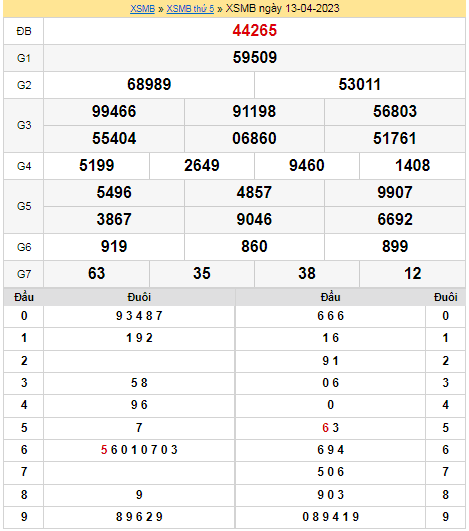Click G2 number 68989
469x531 pixels.
[x=149, y=84]
